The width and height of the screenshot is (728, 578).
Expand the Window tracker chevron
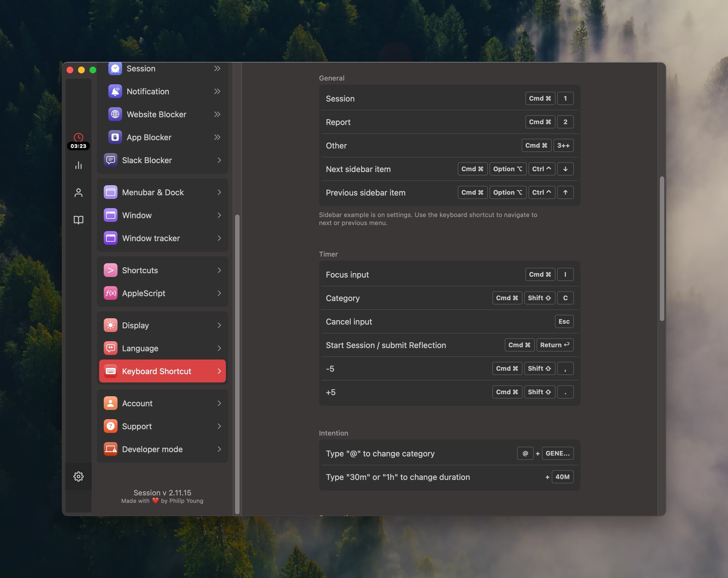(220, 238)
